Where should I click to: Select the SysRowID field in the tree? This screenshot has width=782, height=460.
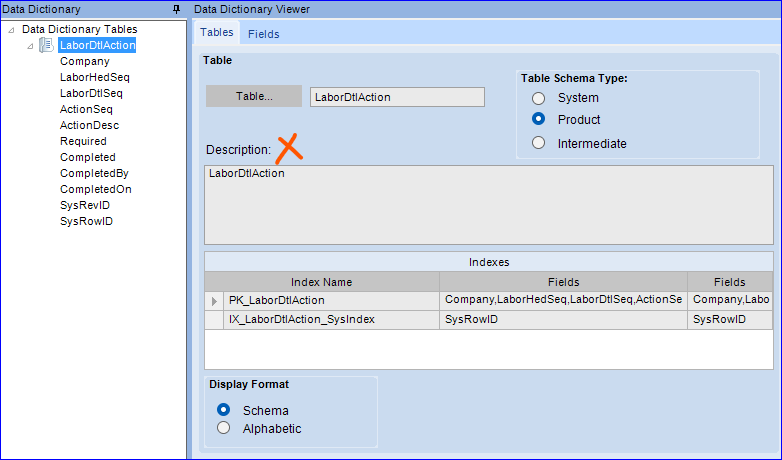[x=86, y=221]
